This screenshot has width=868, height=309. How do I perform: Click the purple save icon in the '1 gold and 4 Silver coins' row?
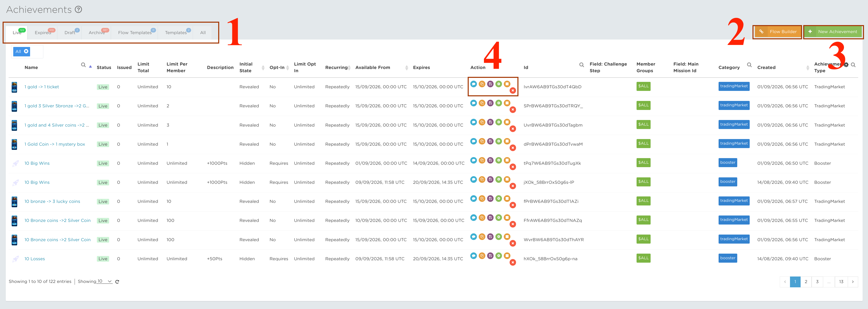[x=490, y=122]
